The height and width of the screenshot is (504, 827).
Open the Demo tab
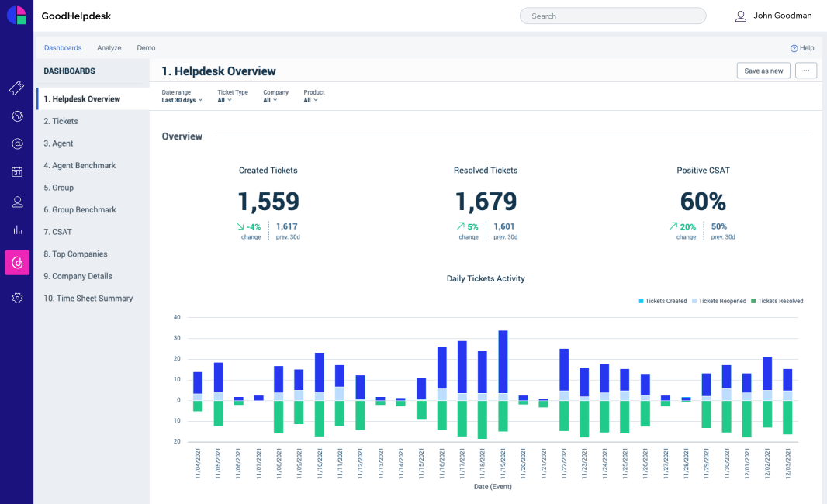[146, 47]
